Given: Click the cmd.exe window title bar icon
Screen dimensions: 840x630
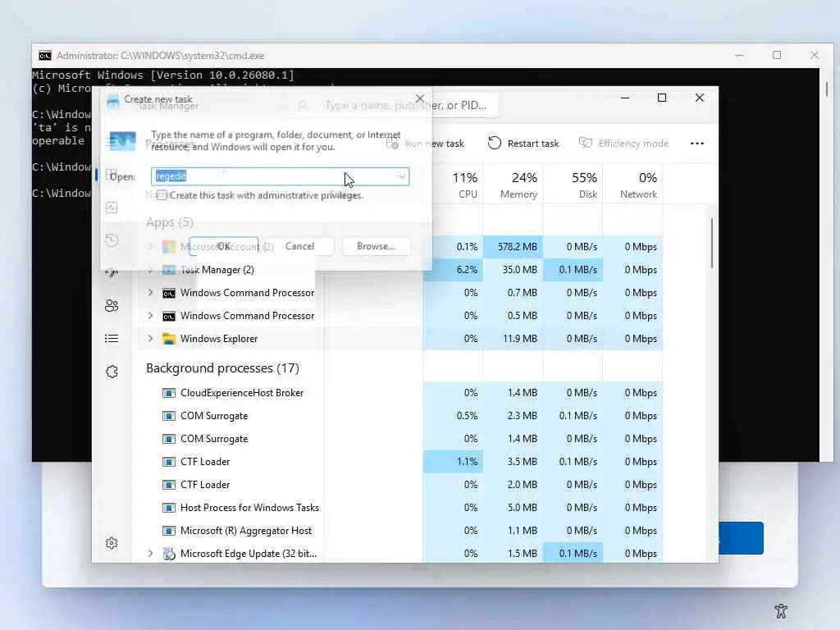Looking at the screenshot, I should [x=45, y=56].
